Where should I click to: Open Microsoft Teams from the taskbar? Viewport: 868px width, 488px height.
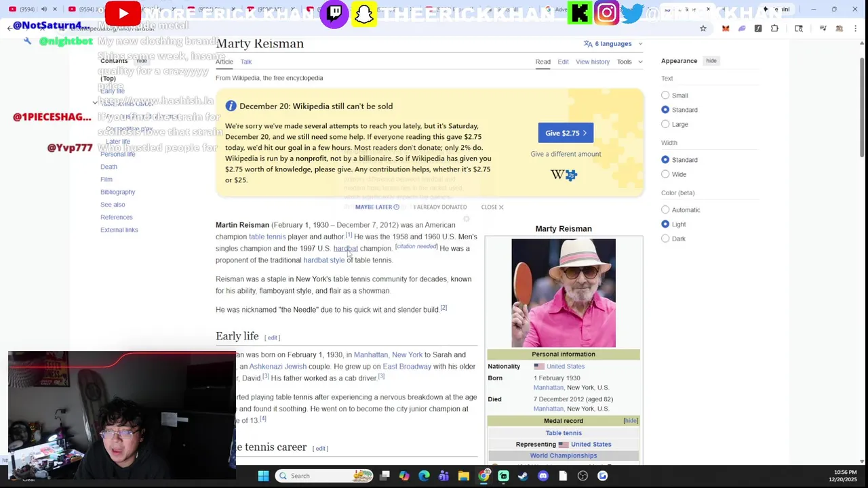click(x=443, y=476)
